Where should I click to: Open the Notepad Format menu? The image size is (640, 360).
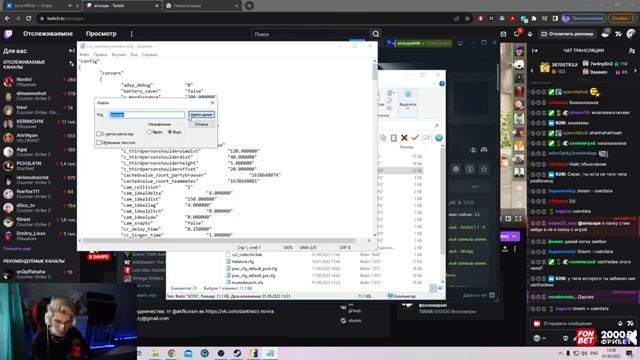coord(119,54)
